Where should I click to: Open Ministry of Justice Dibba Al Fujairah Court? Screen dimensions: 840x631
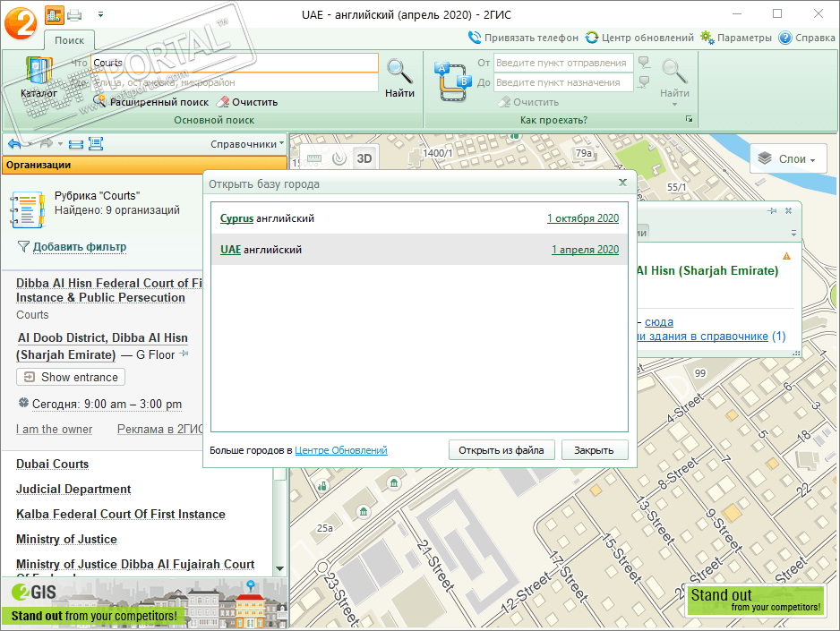(x=135, y=564)
